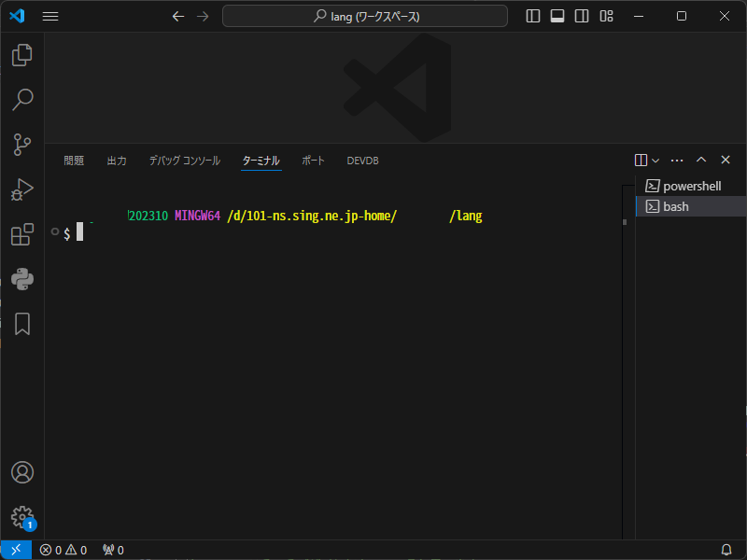Click the workspace search command center

tap(365, 16)
